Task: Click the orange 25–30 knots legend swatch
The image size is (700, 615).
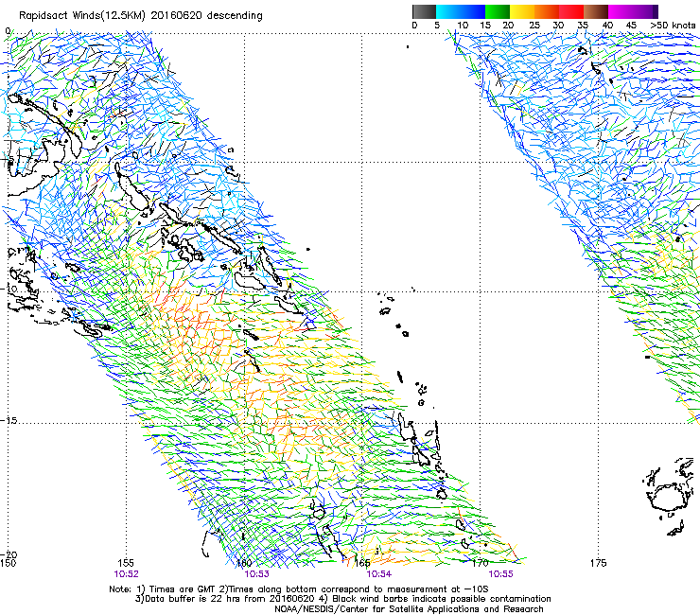Action: pyautogui.click(x=547, y=11)
